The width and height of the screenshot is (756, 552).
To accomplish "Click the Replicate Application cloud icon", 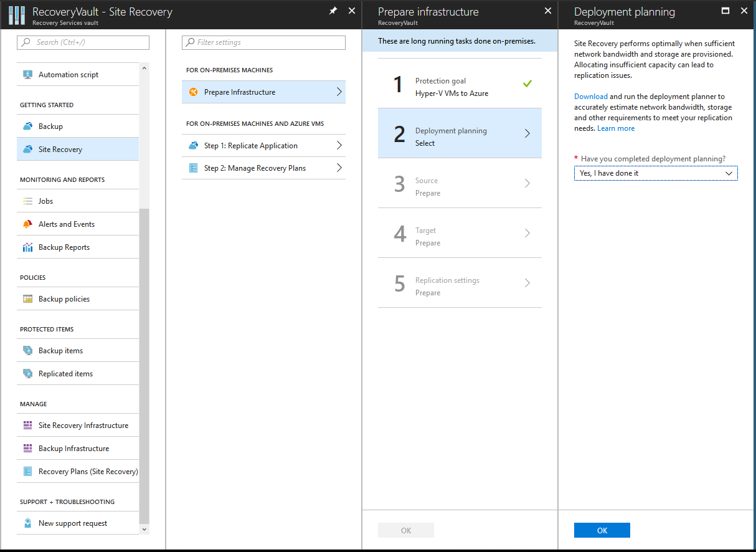I will coord(193,146).
